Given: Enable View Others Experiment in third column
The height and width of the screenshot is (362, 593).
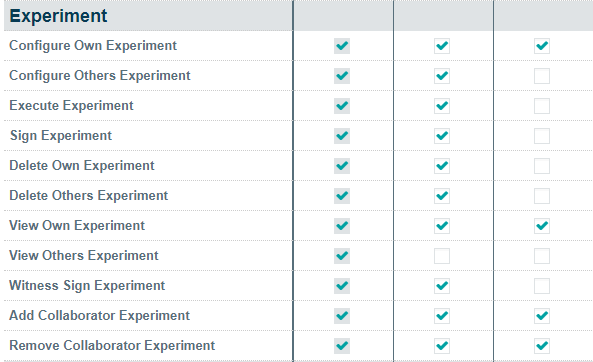Looking at the screenshot, I should coord(542,256).
